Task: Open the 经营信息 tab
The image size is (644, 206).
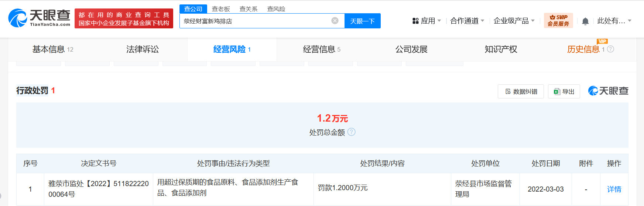Action: 322,49
